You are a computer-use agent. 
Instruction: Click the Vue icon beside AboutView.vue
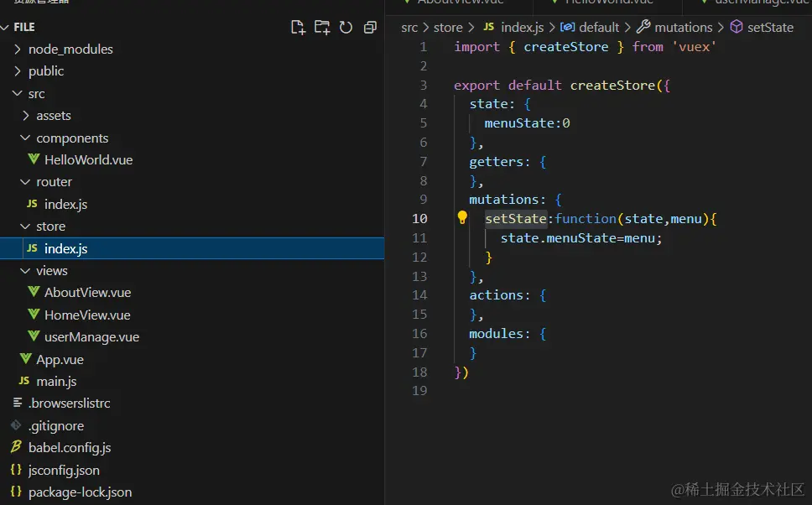(x=34, y=292)
